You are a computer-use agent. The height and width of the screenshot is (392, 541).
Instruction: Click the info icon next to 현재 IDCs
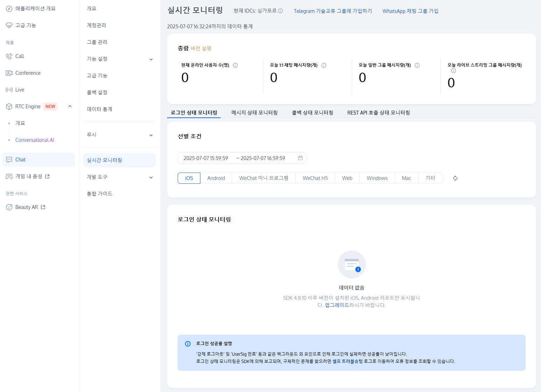click(x=280, y=11)
